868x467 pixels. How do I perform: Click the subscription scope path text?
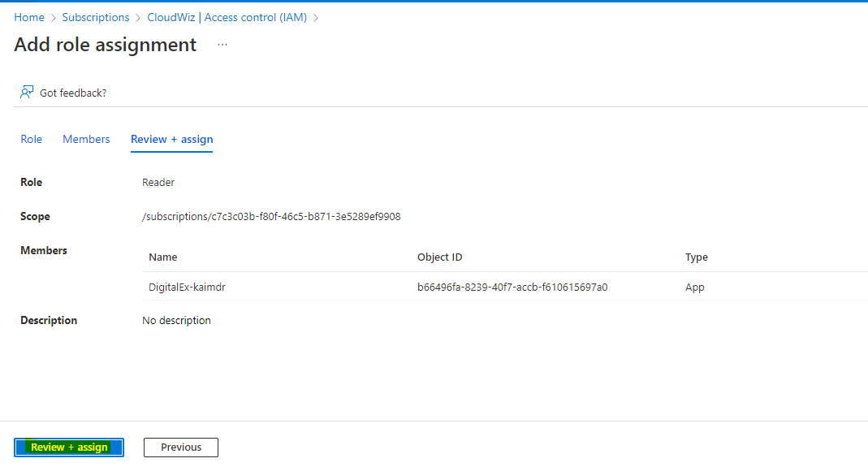click(x=271, y=217)
